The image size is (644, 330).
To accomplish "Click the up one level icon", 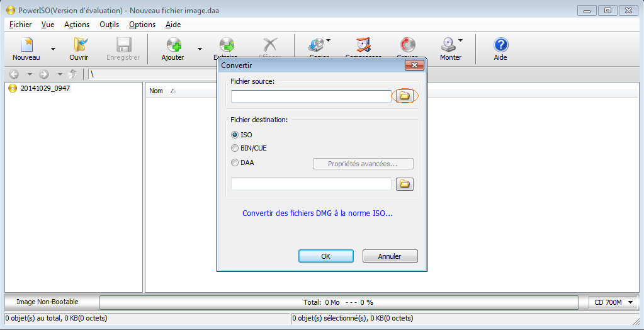I will click(72, 74).
